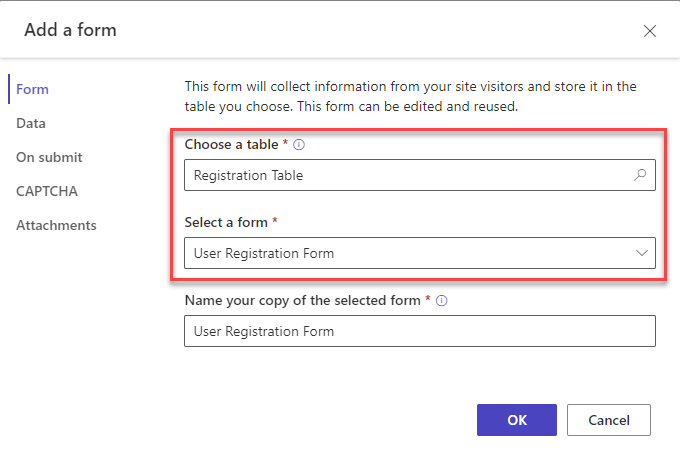
Task: Click the Cancel button
Action: 608,420
